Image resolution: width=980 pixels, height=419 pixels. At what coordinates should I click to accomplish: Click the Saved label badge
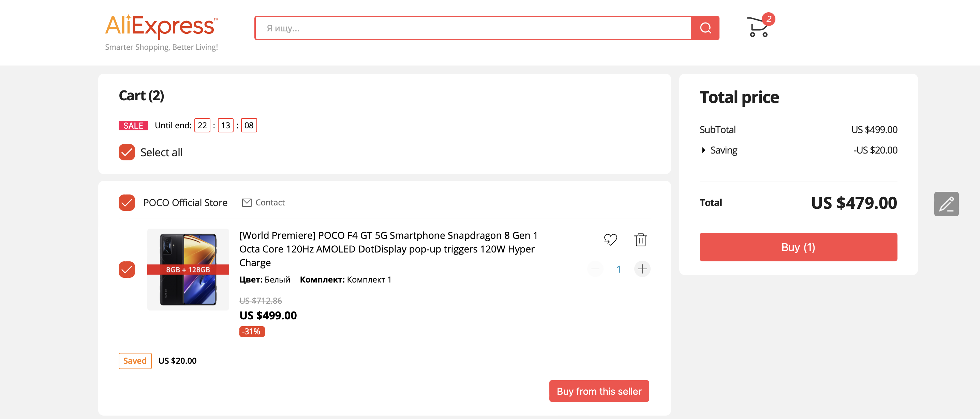135,361
